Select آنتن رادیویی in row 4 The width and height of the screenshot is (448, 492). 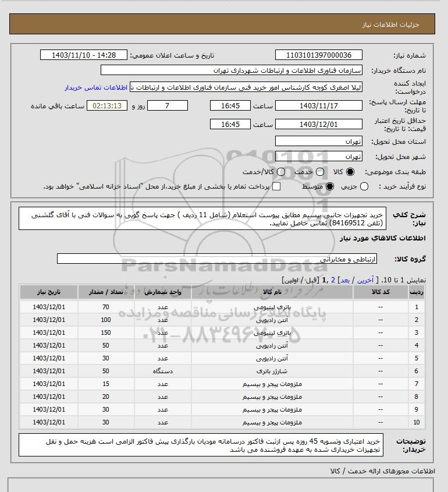coord(272,346)
